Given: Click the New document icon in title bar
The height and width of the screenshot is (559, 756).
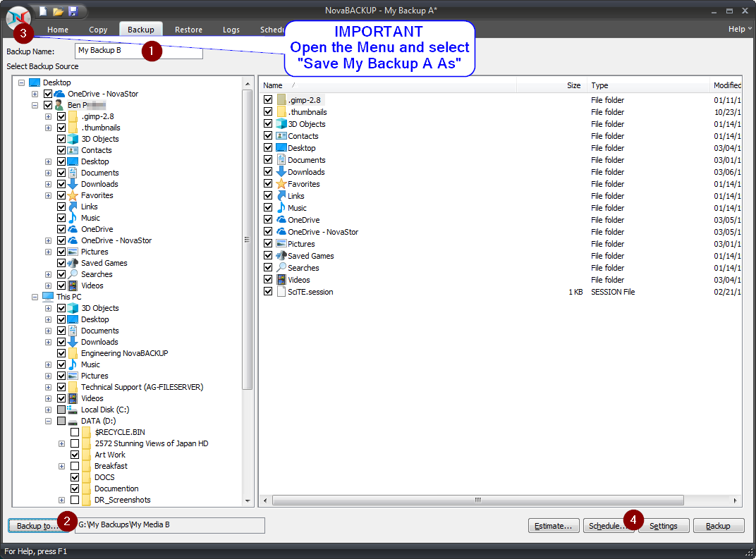Looking at the screenshot, I should [44, 11].
